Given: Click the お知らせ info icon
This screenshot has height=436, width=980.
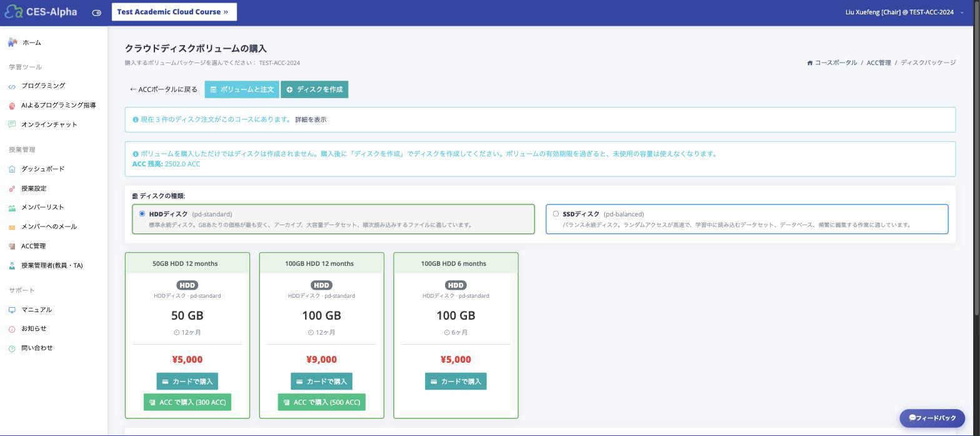Looking at the screenshot, I should pyautogui.click(x=12, y=329).
